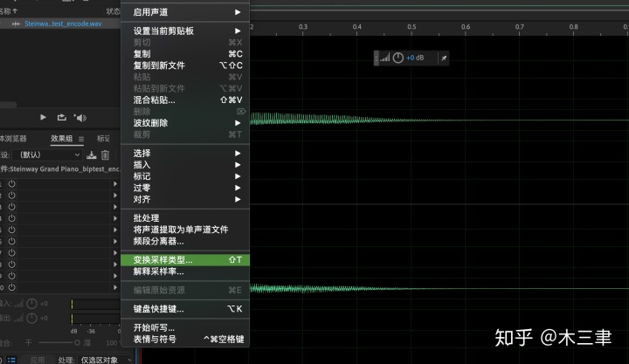Toggle power for effects slot 2
This screenshot has height=364, width=629.
(x=11, y=196)
